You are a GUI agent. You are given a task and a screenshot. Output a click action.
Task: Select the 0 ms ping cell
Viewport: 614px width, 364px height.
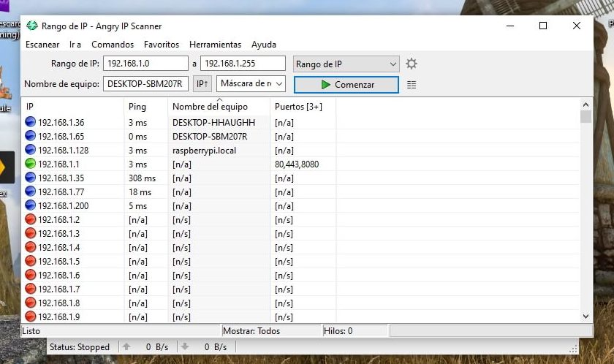(x=138, y=137)
